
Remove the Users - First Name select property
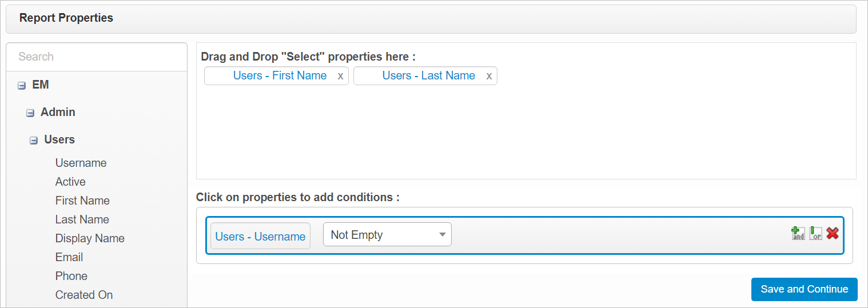340,76
